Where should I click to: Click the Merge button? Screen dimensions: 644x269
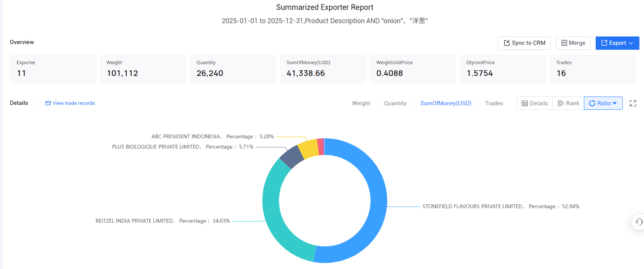[573, 43]
